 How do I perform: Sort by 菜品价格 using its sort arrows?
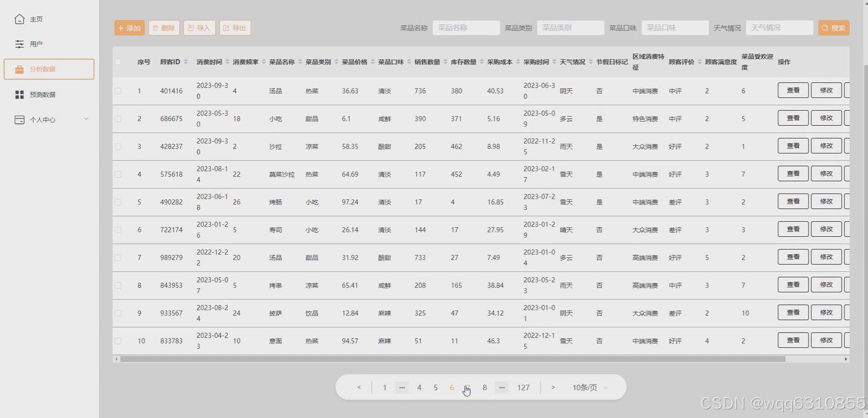[x=373, y=62]
